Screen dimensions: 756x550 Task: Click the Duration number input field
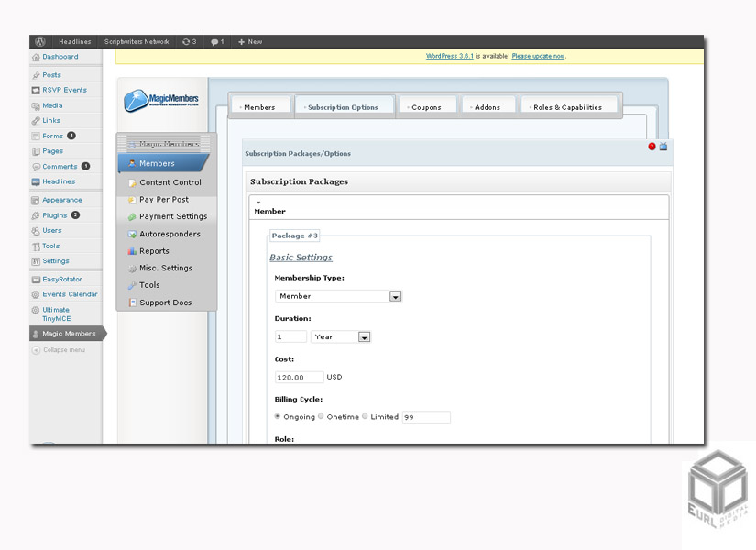(x=290, y=336)
